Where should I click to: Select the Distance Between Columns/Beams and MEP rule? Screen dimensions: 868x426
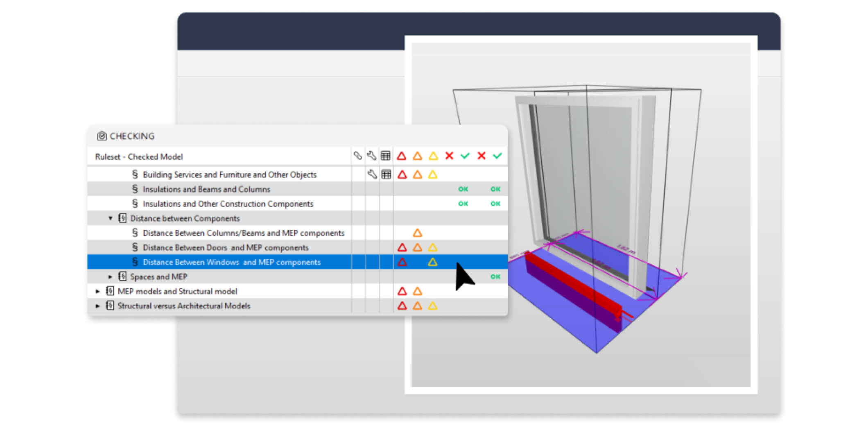[x=244, y=233]
